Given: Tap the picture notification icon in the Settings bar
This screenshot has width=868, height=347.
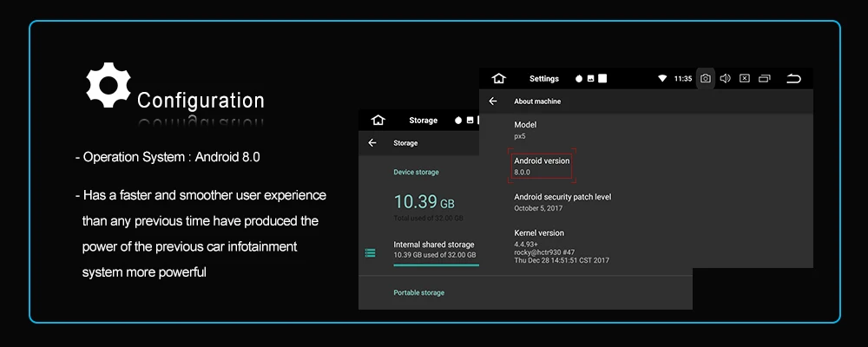Looking at the screenshot, I should click(x=590, y=79).
